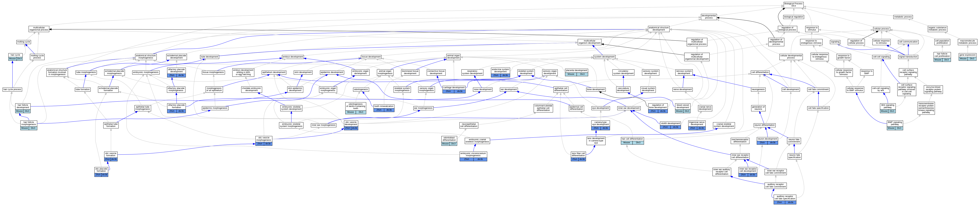980x206 pixels.
Task: Select the 'blood vessel development' node
Action: [683, 108]
